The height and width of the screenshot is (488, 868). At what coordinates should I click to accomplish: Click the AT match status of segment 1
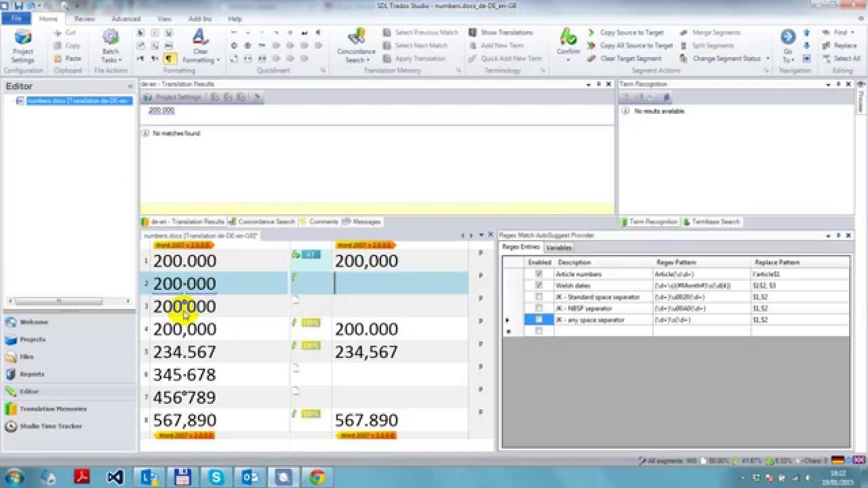point(311,255)
